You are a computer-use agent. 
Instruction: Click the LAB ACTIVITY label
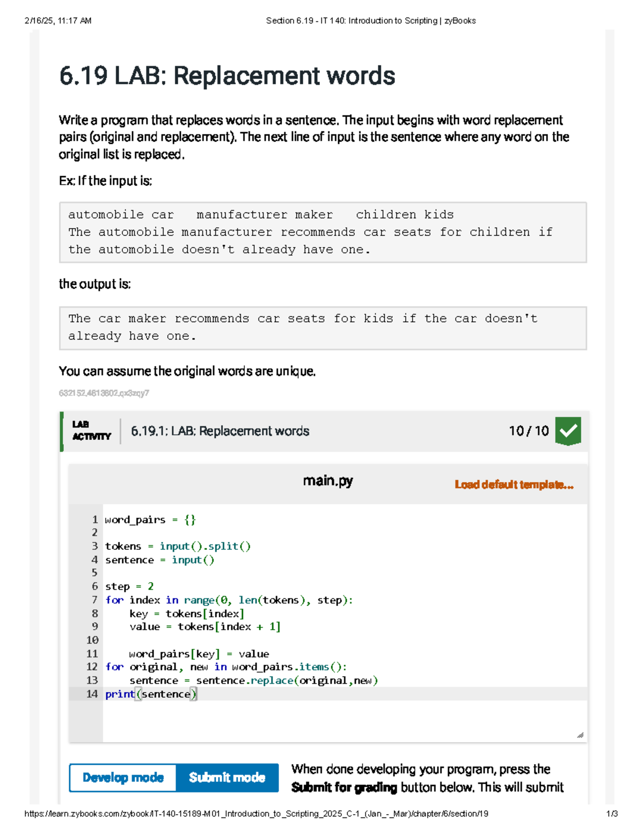click(x=91, y=431)
